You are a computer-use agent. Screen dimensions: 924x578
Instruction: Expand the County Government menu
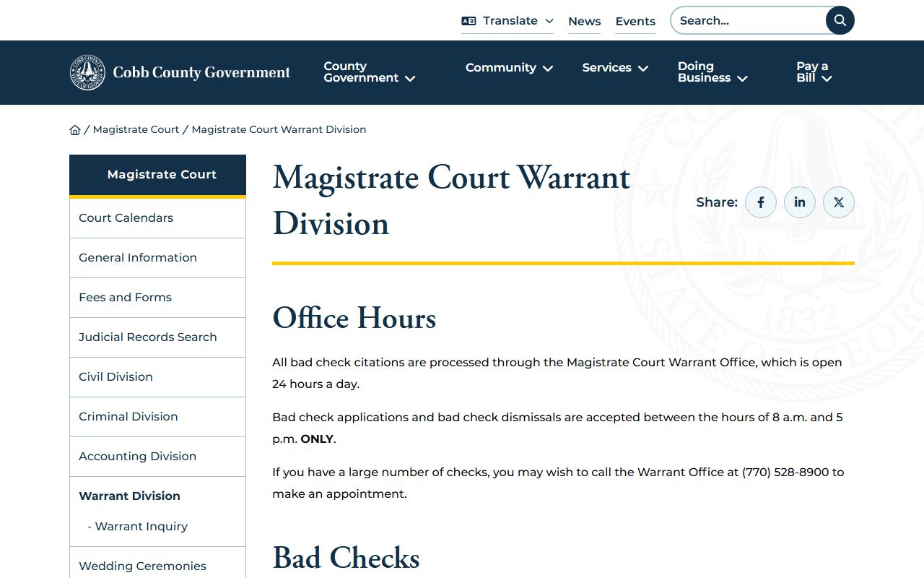click(x=370, y=72)
